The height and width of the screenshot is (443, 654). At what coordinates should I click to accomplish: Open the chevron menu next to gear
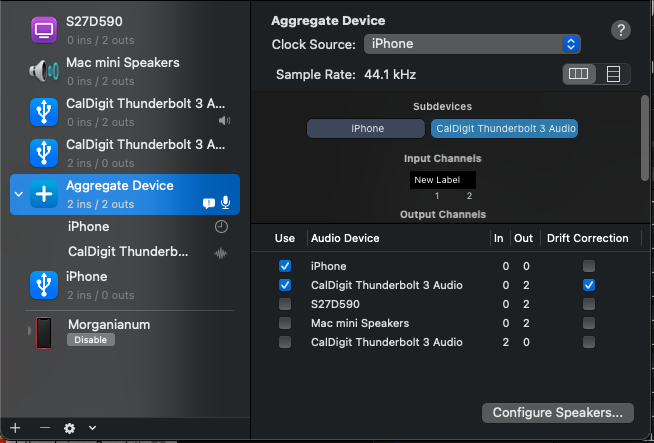92,428
